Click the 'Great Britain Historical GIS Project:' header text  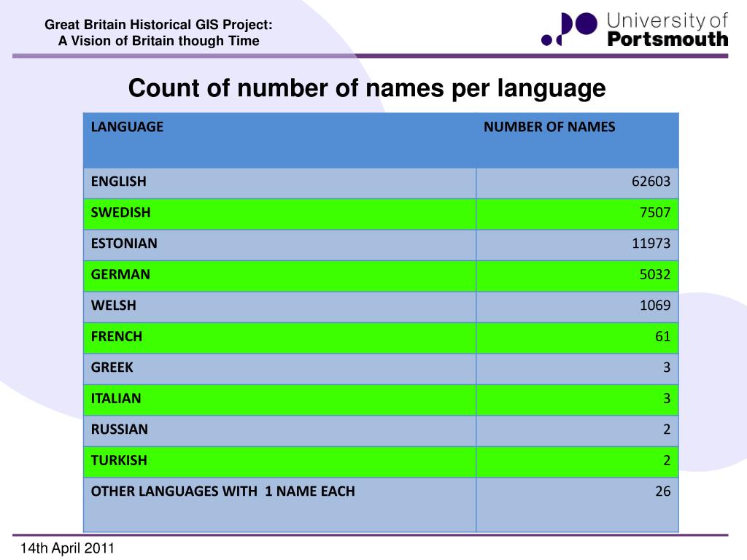tap(158, 25)
